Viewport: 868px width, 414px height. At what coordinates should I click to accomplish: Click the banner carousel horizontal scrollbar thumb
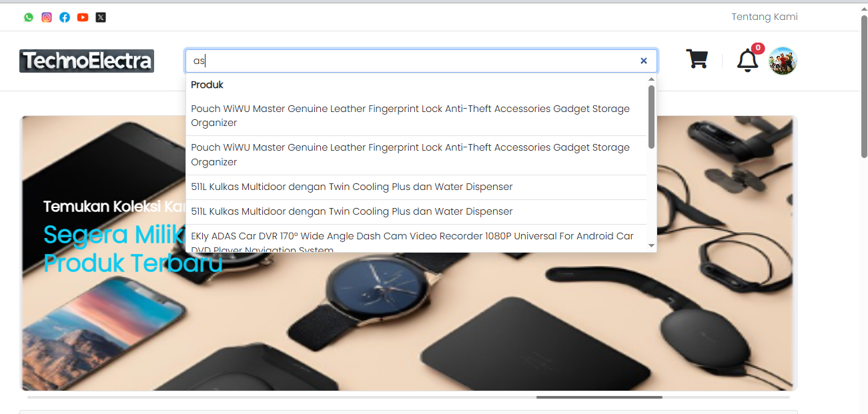point(598,397)
